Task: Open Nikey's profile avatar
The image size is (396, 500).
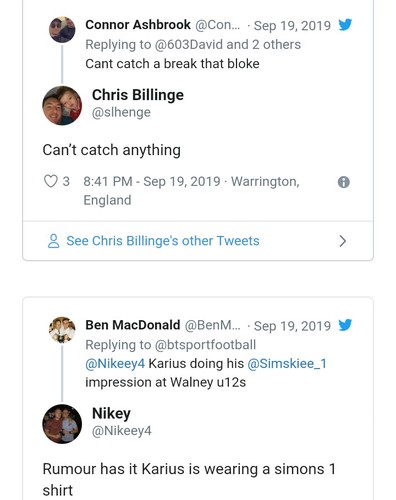Action: (62, 424)
